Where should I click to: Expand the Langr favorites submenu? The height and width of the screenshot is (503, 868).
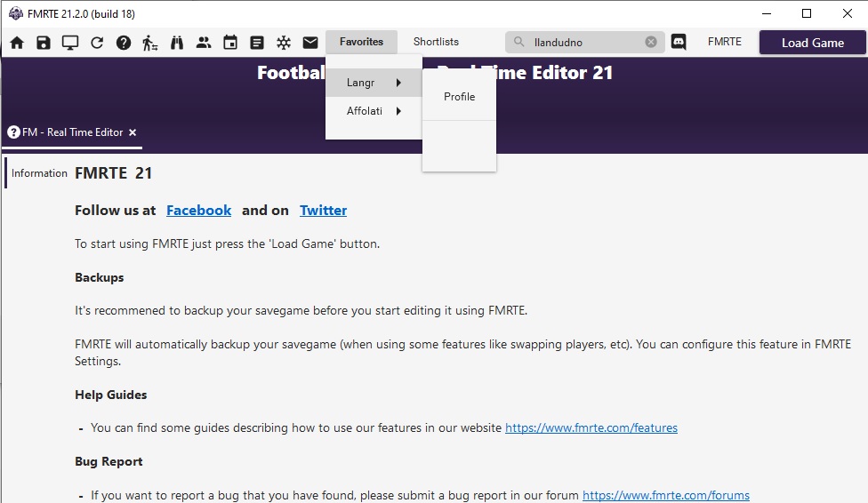point(374,83)
